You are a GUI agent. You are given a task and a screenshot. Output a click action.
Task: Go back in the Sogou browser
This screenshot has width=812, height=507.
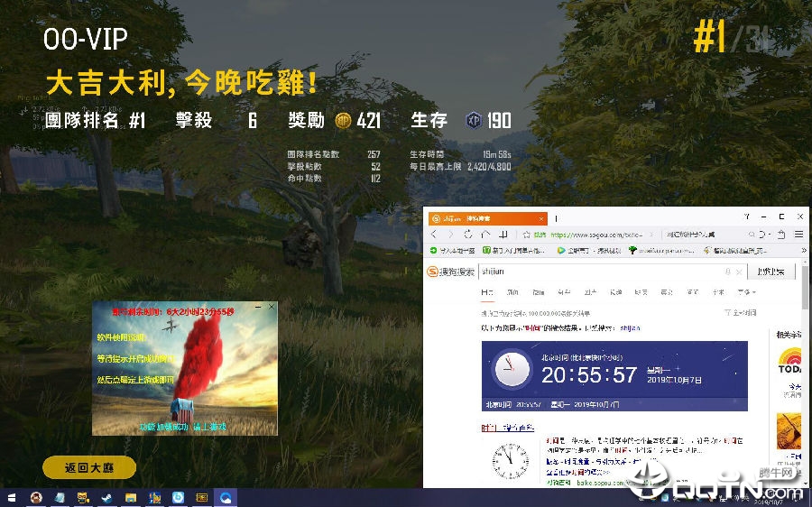(435, 234)
